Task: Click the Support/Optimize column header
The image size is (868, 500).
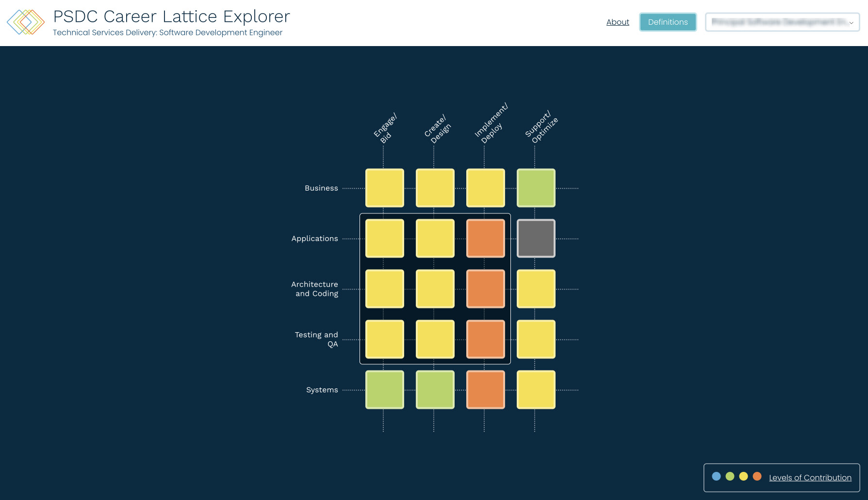Action: click(541, 127)
